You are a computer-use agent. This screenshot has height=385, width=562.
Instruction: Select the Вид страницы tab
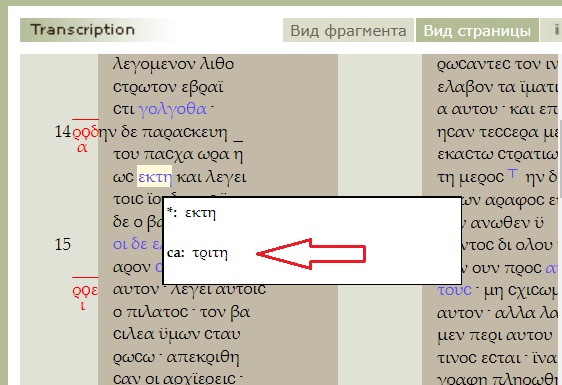tap(477, 30)
